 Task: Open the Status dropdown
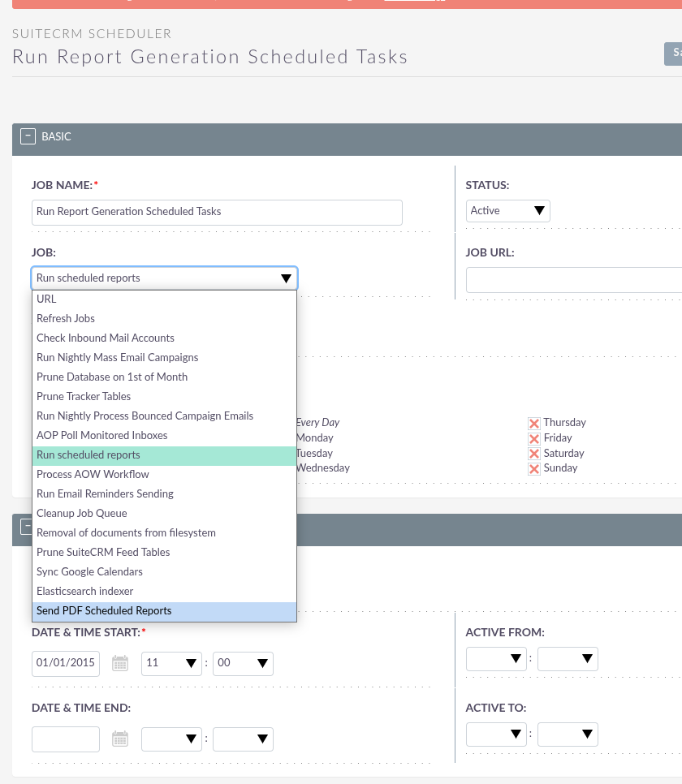pyautogui.click(x=508, y=211)
